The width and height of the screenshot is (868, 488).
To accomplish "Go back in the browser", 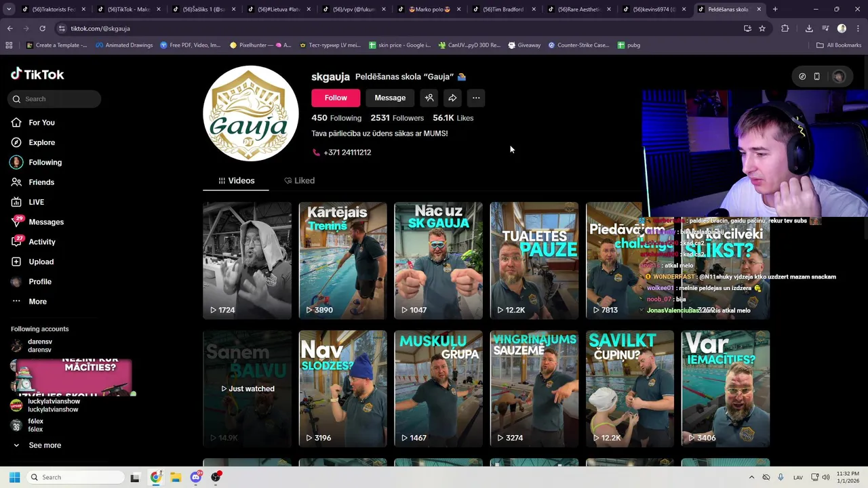I will click(x=9, y=28).
